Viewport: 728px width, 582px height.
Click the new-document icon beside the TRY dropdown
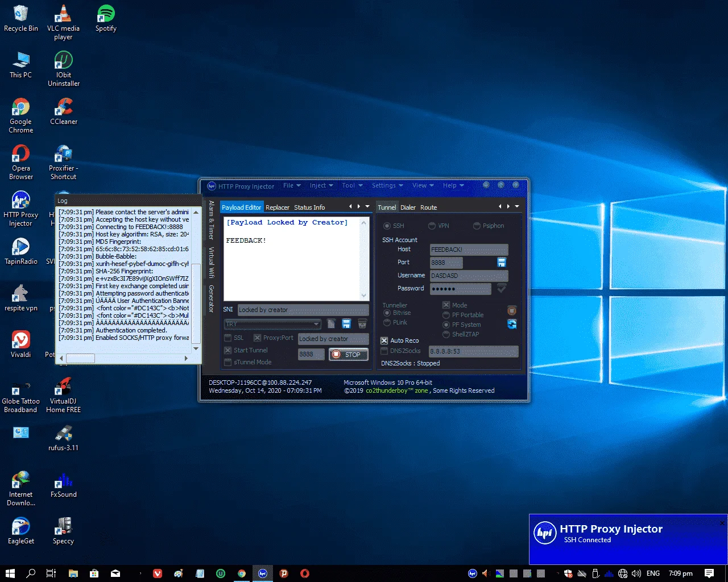click(x=332, y=324)
